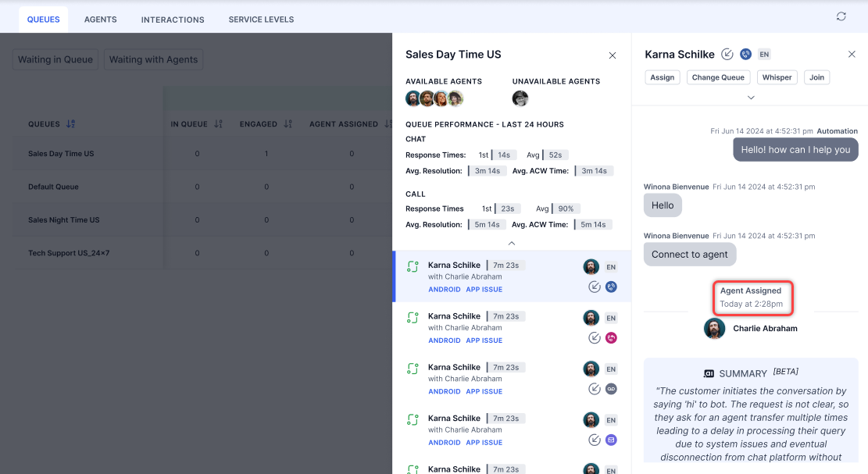
Task: Click the pink callback icon in the second interaction
Action: pyautogui.click(x=611, y=338)
